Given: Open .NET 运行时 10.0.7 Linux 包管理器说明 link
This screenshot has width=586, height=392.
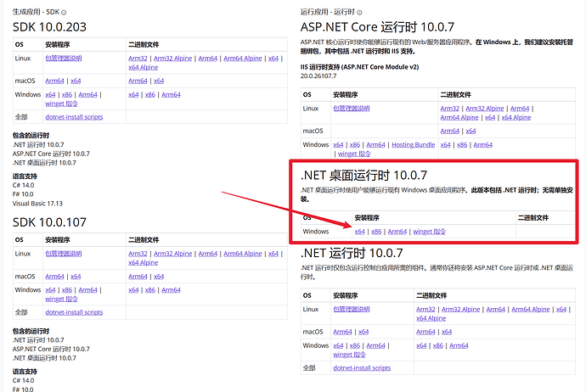Looking at the screenshot, I should pyautogui.click(x=352, y=309).
